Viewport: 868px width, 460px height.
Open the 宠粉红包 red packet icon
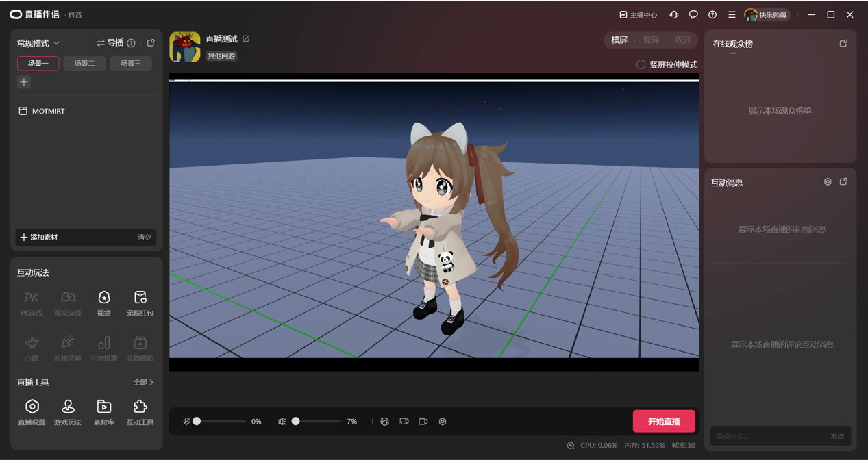[x=140, y=303]
